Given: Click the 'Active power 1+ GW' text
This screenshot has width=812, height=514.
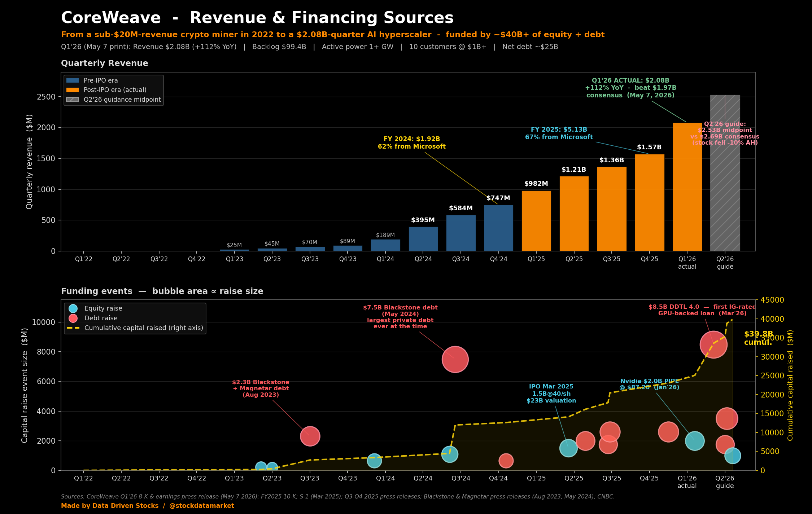Looking at the screenshot, I should click(358, 47).
